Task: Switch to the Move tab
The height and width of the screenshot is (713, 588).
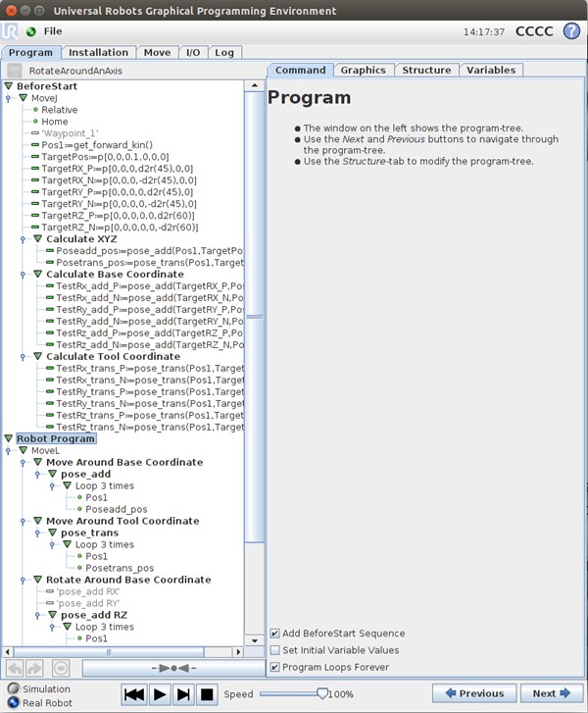Action: tap(157, 53)
